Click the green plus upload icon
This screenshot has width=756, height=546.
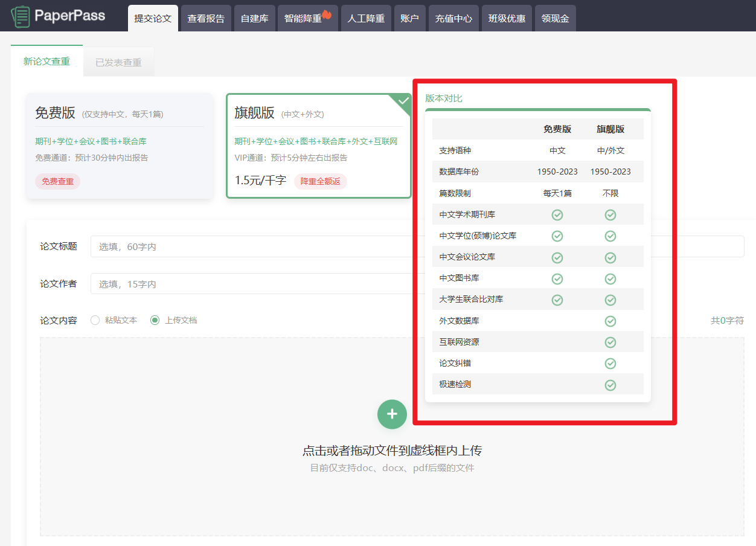point(392,414)
